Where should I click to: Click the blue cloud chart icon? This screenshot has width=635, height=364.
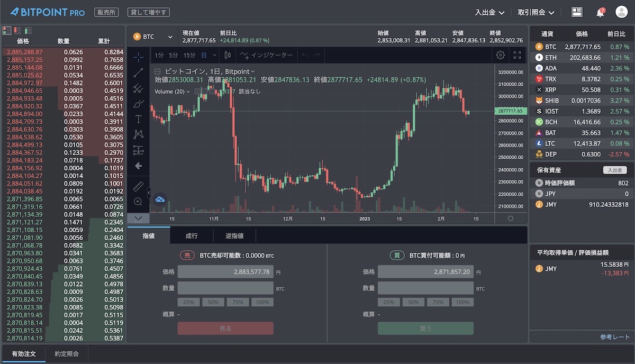point(160,199)
